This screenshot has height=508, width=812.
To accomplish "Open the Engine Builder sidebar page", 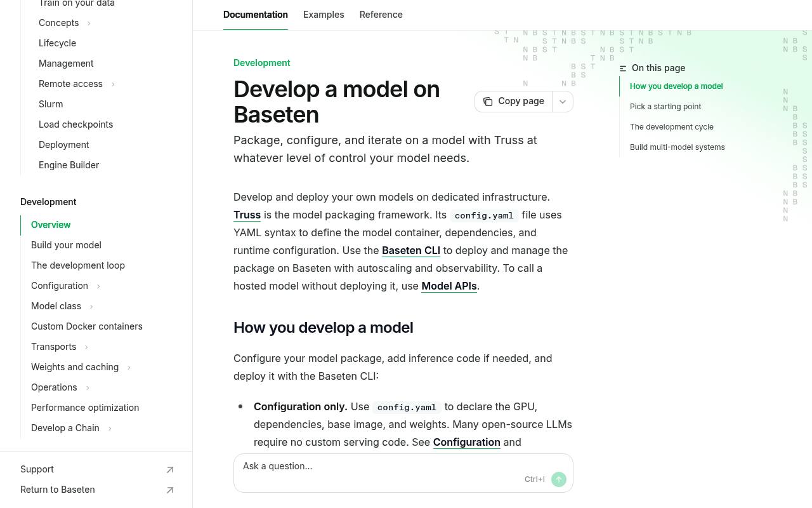I will [69, 165].
